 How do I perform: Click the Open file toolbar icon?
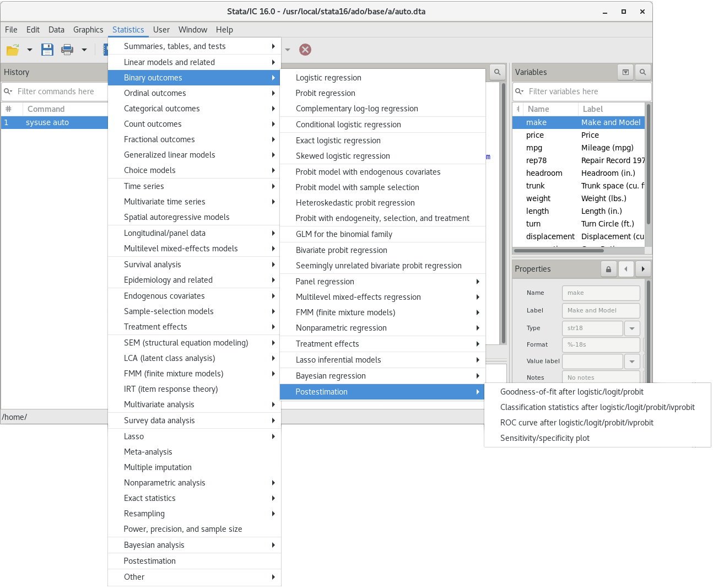[x=13, y=50]
